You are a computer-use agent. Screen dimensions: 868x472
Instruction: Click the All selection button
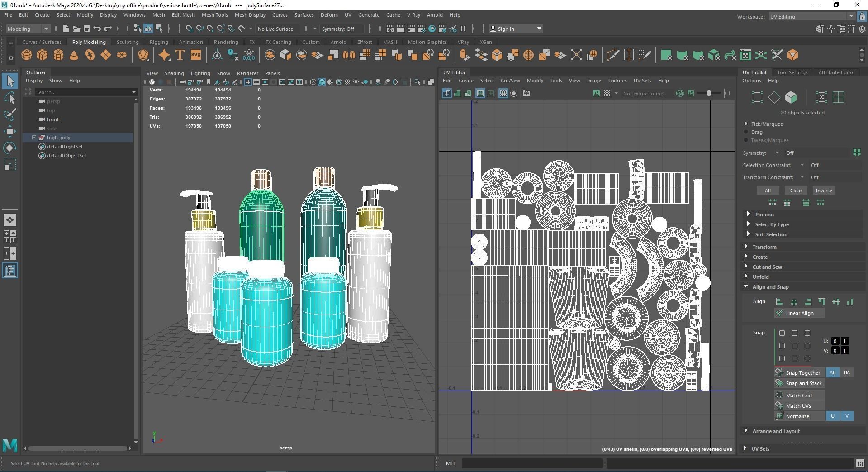point(768,191)
